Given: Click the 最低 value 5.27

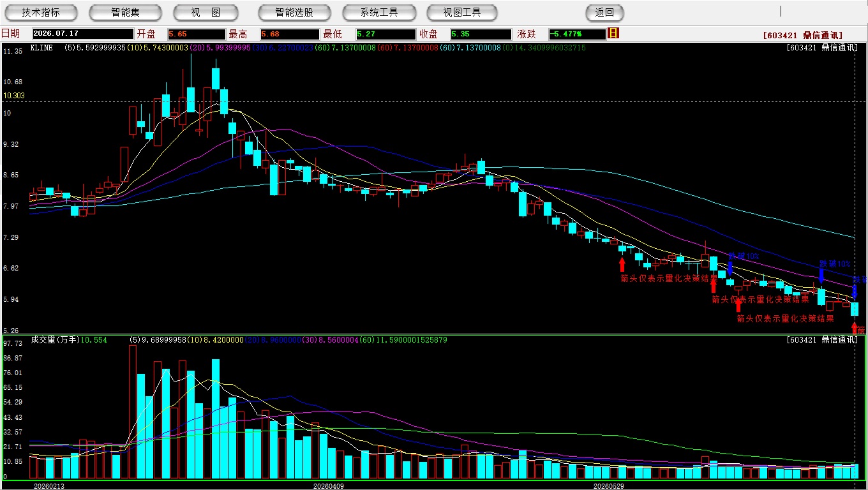Looking at the screenshot, I should pos(385,34).
